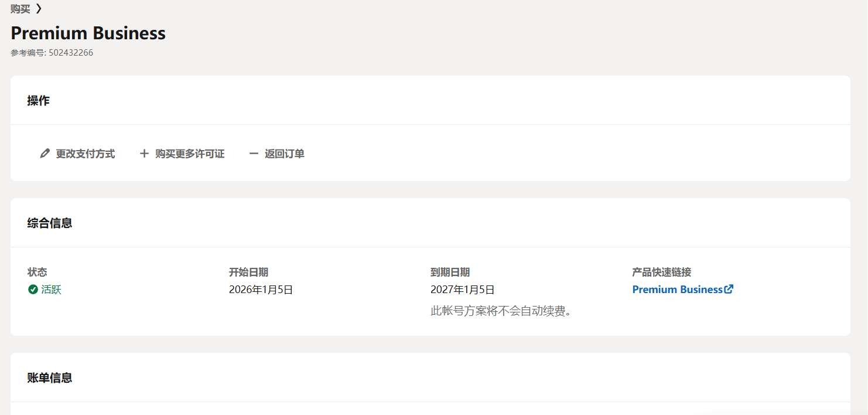Click the external link icon after Premium Business
The image size is (868, 415).
click(729, 289)
